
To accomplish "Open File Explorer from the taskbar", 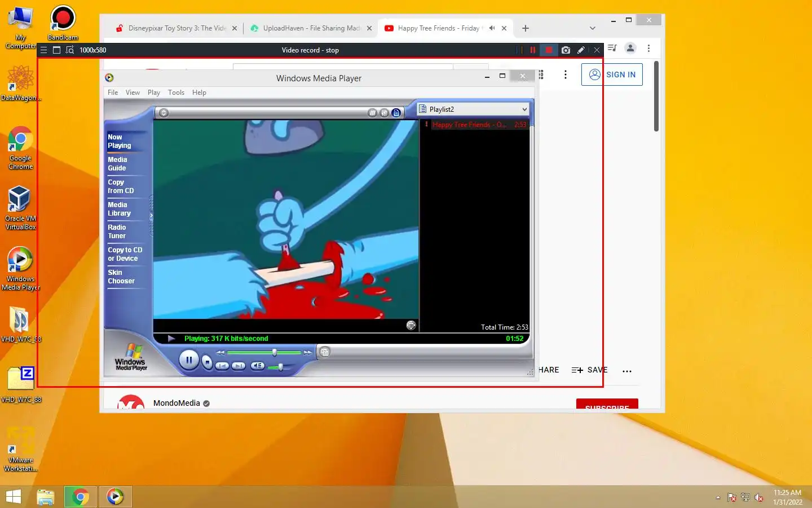I will pyautogui.click(x=46, y=497).
